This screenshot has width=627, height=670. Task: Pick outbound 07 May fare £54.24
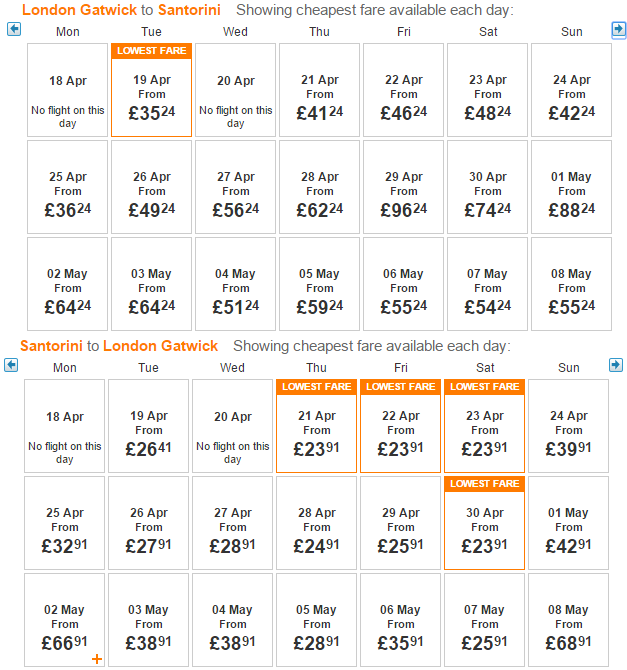tap(487, 284)
